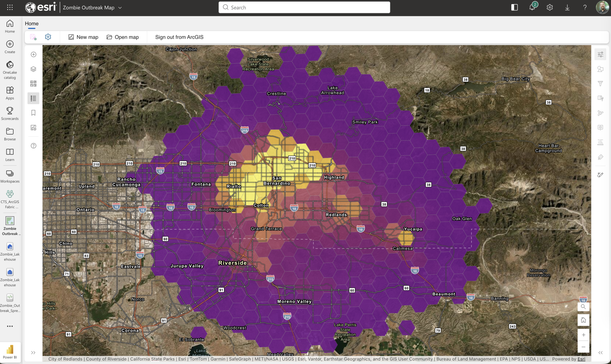Click the Add data plus icon

pyautogui.click(x=33, y=54)
